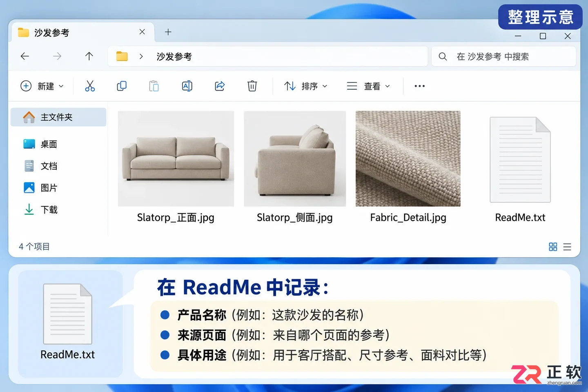Click the 4 个项目 status text
This screenshot has height=392, width=588.
(x=34, y=247)
